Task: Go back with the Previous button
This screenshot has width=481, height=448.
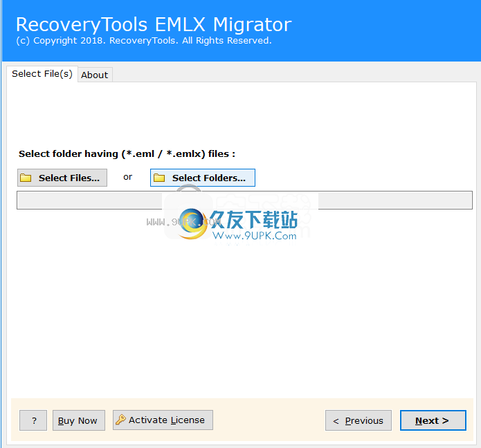Action: coord(359,420)
